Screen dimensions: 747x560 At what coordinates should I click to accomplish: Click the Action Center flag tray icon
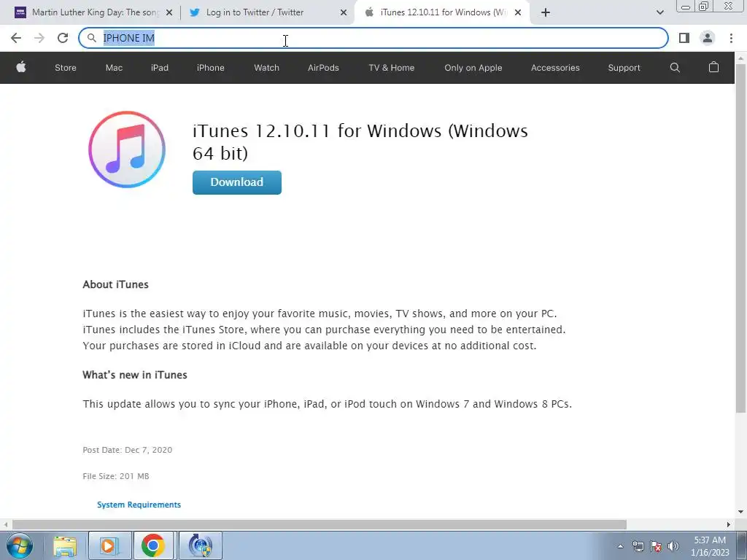click(x=656, y=546)
